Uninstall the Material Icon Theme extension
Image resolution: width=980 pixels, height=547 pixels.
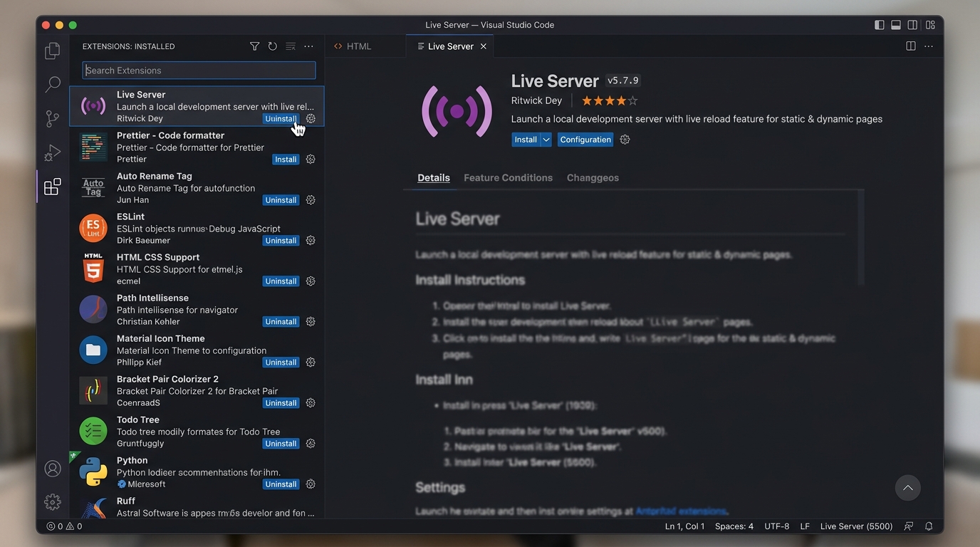coord(281,363)
